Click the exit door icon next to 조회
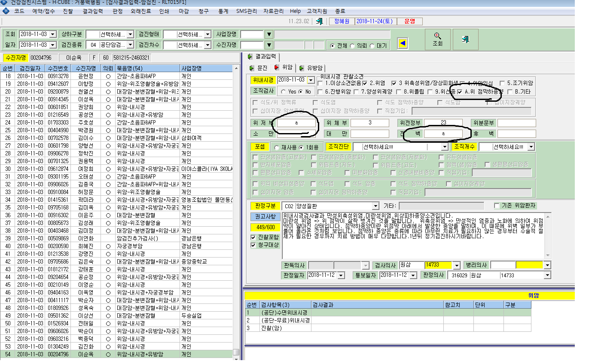The height and width of the screenshot is (364, 592). (x=465, y=39)
